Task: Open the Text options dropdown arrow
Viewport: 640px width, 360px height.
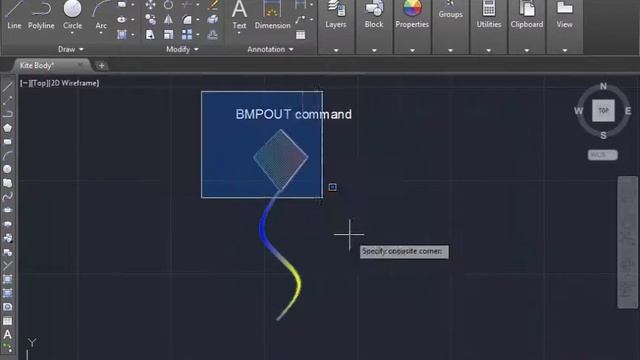Action: pos(239,33)
